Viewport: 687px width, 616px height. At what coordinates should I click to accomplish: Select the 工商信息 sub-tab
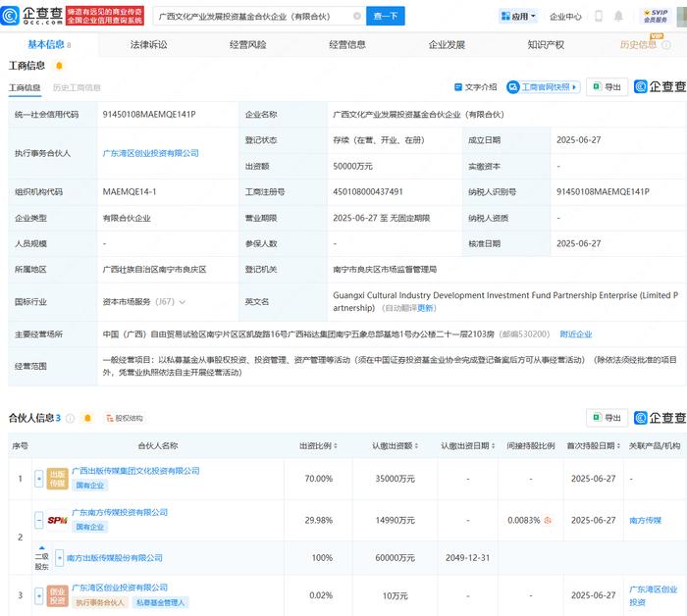point(25,87)
